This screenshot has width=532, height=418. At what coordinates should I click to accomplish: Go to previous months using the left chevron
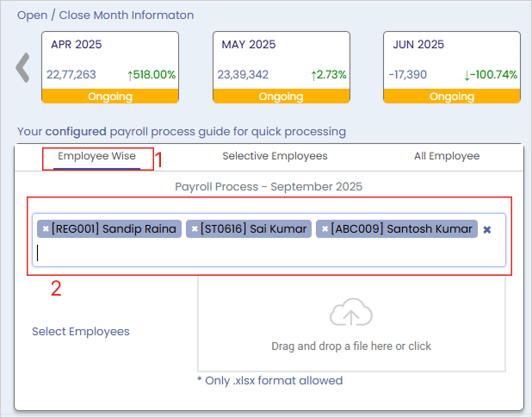[23, 68]
